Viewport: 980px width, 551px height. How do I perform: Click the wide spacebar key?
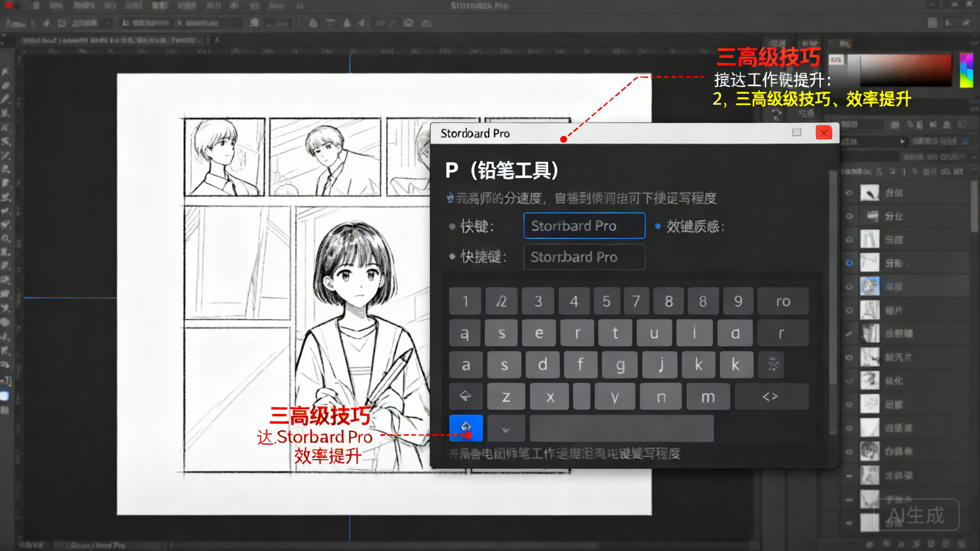coord(622,428)
